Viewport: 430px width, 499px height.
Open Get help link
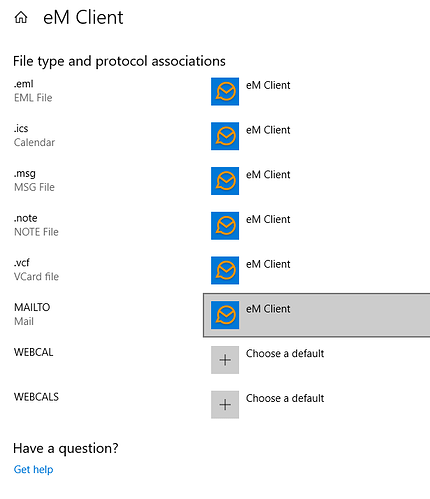click(33, 469)
